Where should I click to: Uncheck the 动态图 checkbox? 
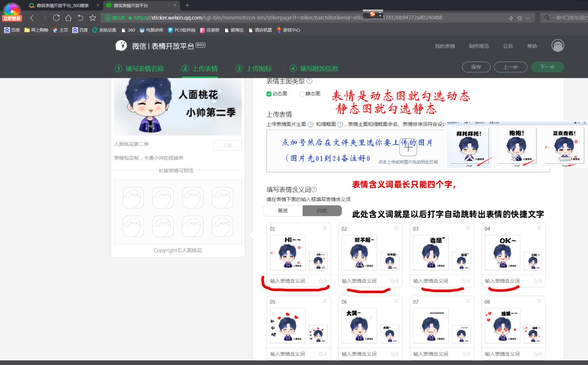tap(269, 94)
